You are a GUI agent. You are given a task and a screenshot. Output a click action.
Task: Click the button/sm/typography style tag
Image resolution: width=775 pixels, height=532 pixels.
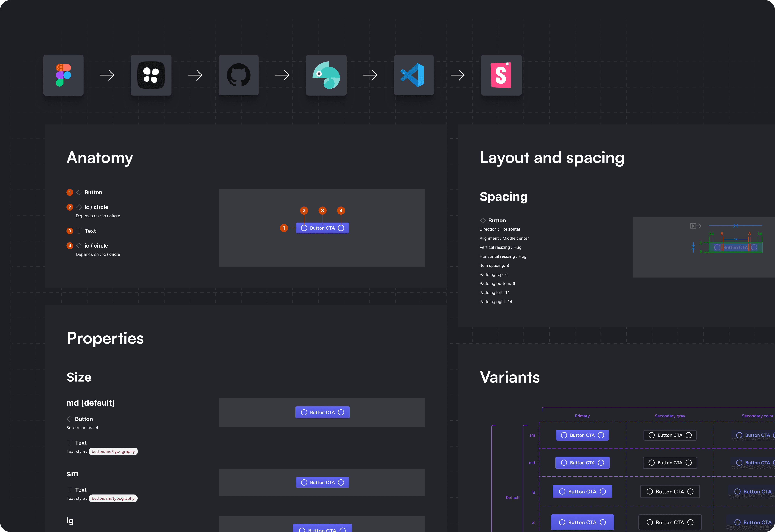point(113,498)
